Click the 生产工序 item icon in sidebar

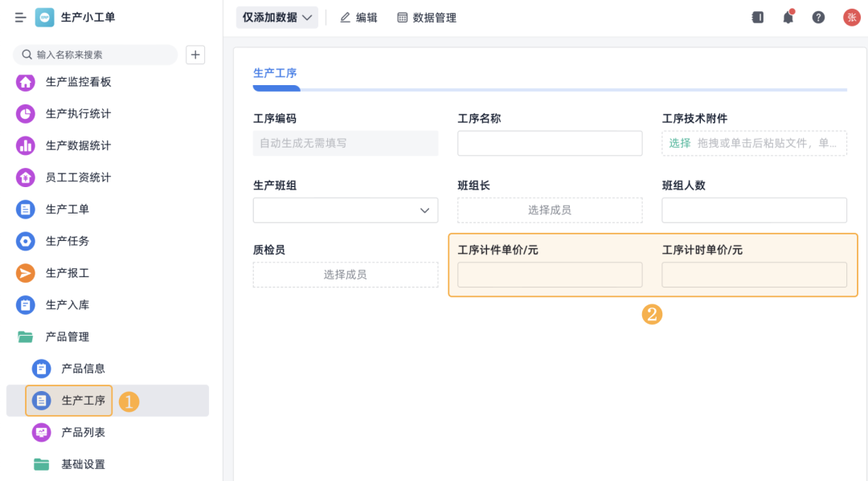(42, 401)
